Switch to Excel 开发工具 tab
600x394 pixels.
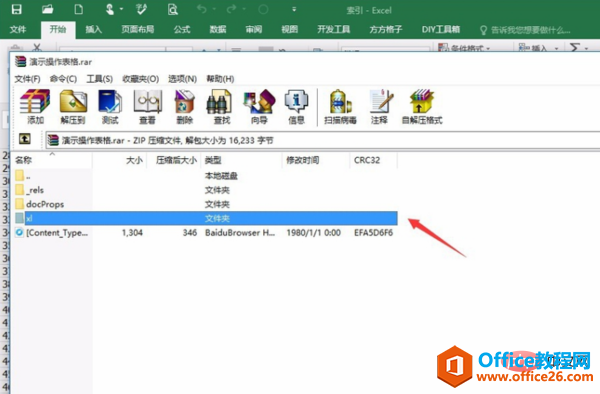pyautogui.click(x=334, y=29)
